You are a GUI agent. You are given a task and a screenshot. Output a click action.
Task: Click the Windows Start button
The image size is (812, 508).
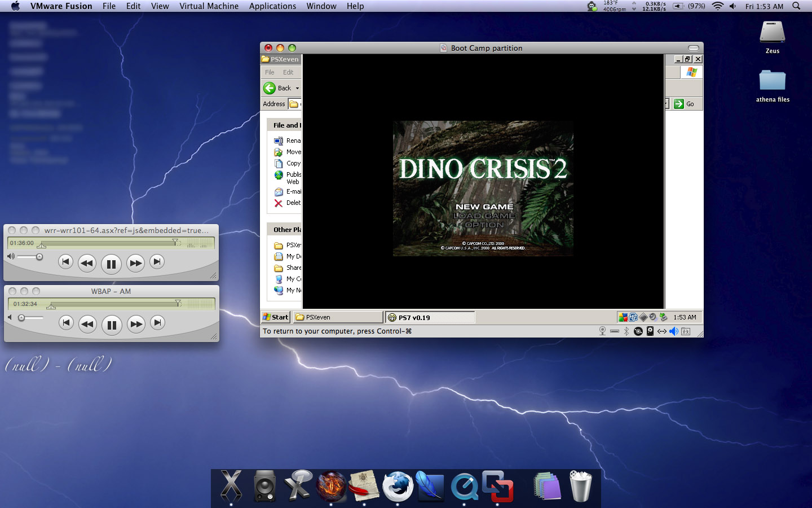(275, 317)
